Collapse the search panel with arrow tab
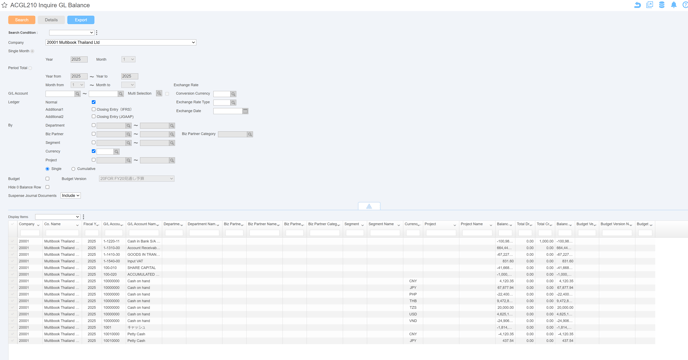The width and height of the screenshot is (688, 360). pos(369,206)
